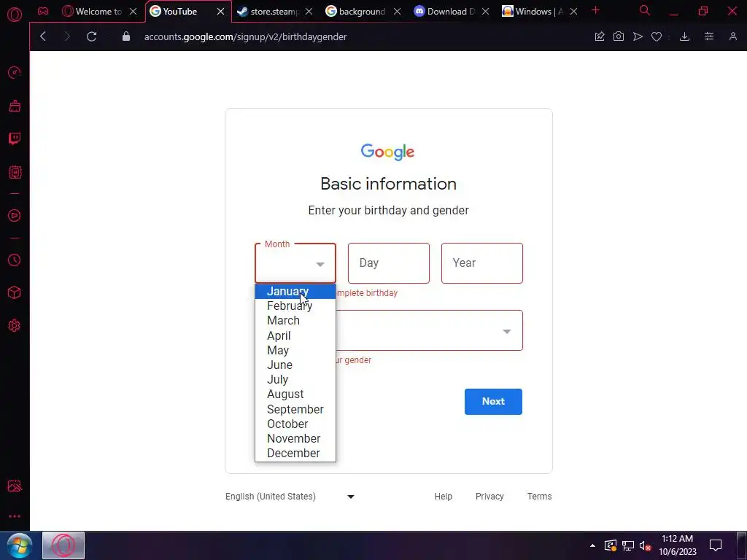Open Easy Setup sliders icon

pyautogui.click(x=709, y=36)
